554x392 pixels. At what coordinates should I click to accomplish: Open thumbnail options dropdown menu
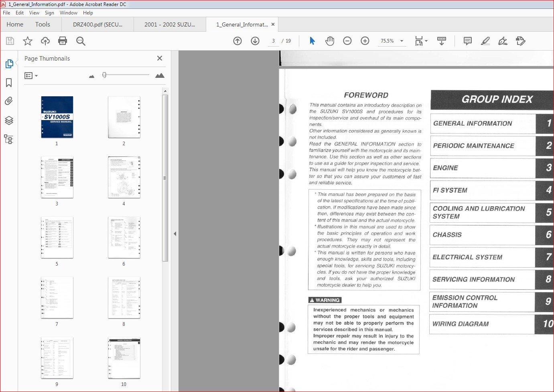coord(31,75)
